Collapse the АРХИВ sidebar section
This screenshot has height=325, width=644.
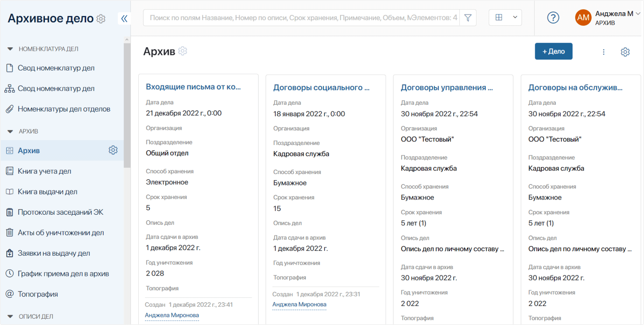pyautogui.click(x=10, y=131)
